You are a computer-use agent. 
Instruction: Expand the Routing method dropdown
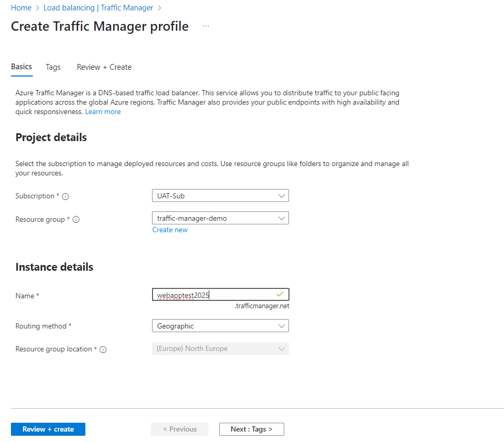[x=220, y=326]
